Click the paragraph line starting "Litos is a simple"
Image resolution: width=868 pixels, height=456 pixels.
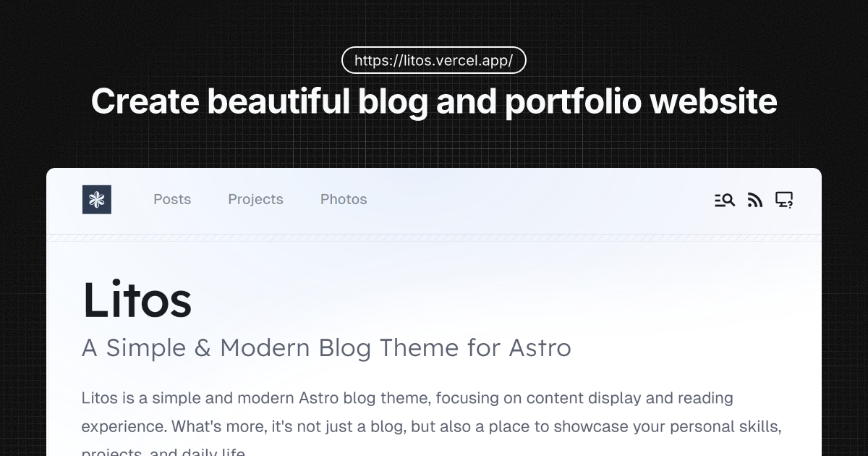(289, 398)
